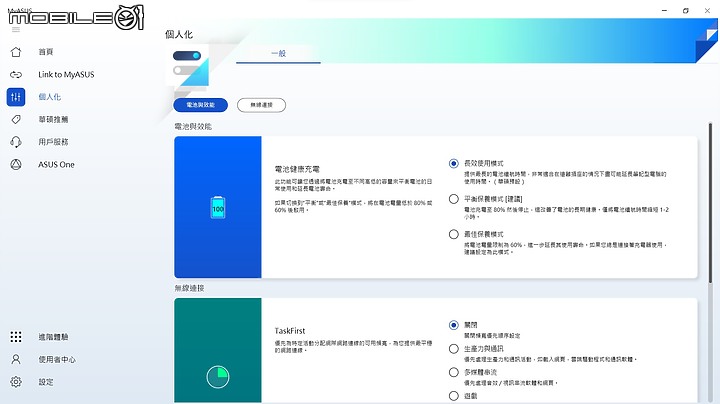Click the 電池與效能 section heading
Screen dimensions: 720x404
(x=193, y=126)
